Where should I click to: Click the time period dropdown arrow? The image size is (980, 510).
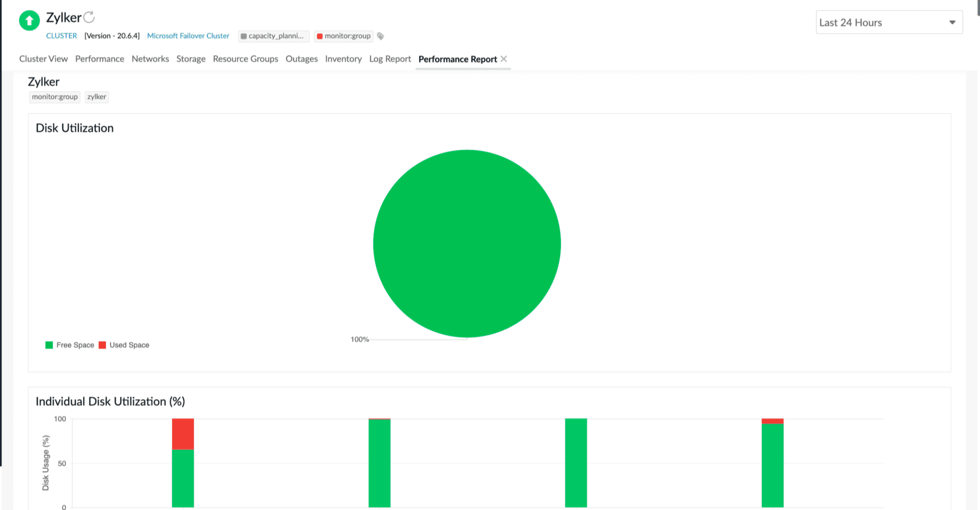[952, 22]
